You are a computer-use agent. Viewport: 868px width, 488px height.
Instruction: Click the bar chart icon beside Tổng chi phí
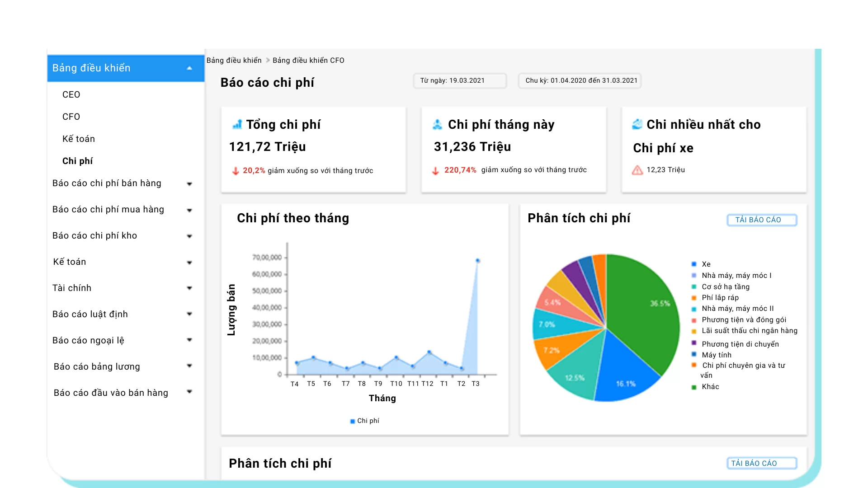click(237, 124)
